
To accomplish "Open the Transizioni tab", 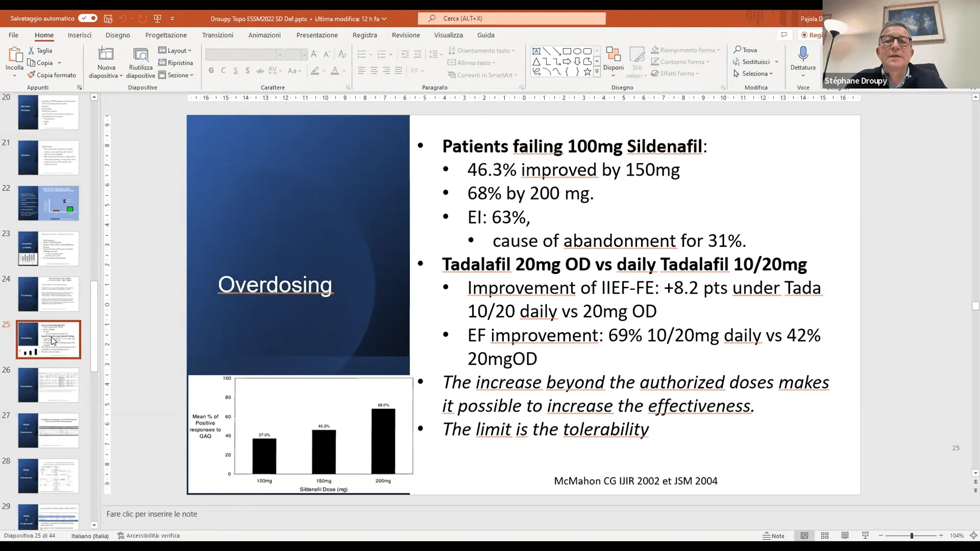I will (x=217, y=35).
